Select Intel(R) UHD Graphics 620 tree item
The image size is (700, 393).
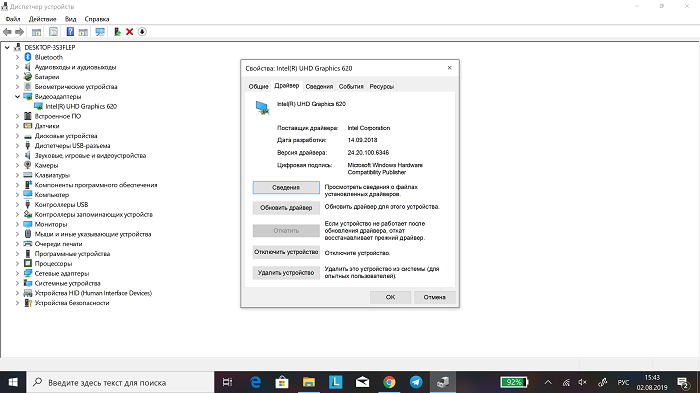pos(81,106)
